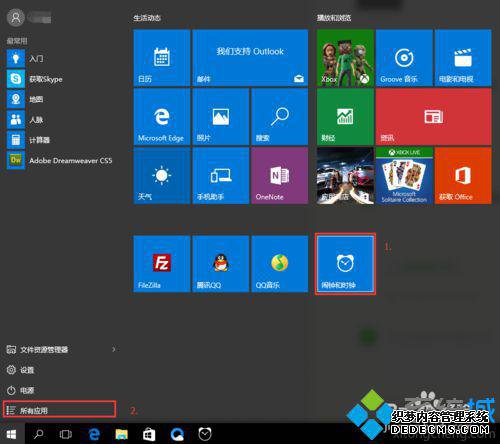
Task: Open the Weather (天气) tile
Action: 162,176
